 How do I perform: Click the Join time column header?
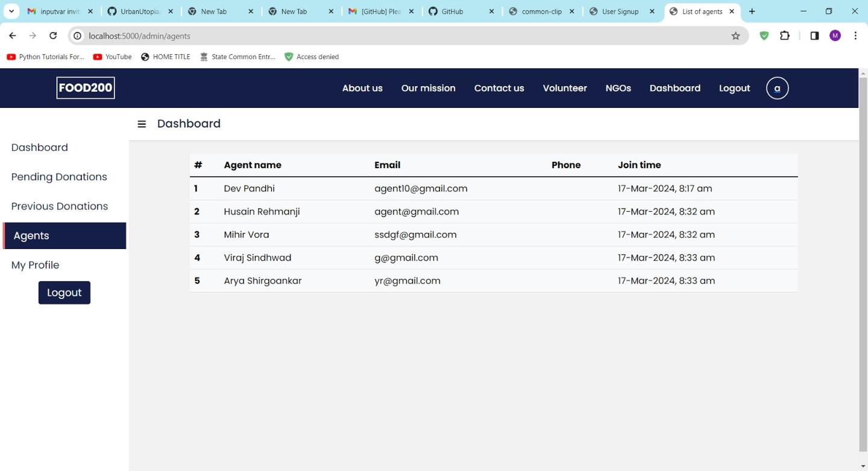point(639,165)
